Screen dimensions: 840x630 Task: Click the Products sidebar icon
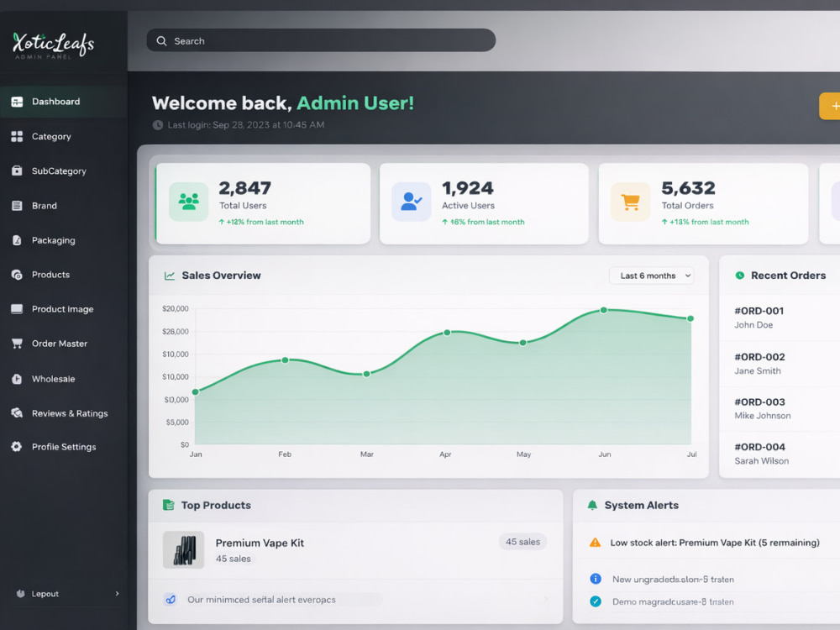tap(17, 275)
